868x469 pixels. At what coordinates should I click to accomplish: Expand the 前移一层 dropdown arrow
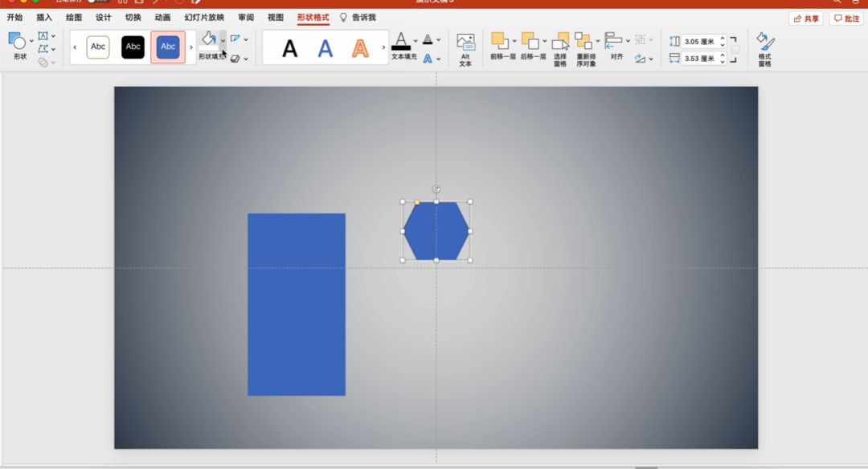(514, 41)
